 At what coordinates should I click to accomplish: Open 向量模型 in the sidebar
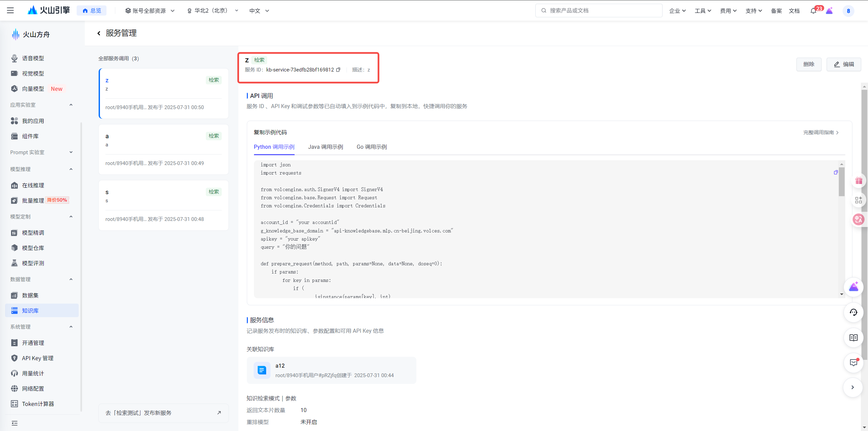[42, 89]
